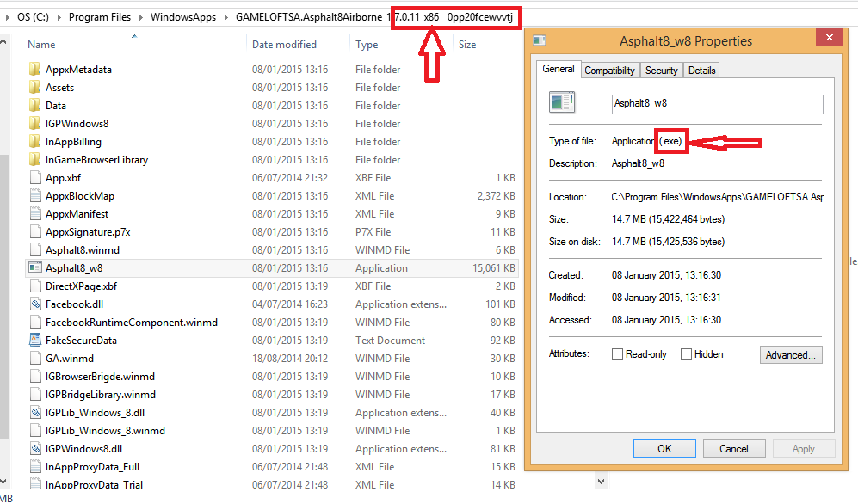This screenshot has width=858, height=504.
Task: Select the InGameBrowserLibrary folder icon
Action: [x=34, y=159]
